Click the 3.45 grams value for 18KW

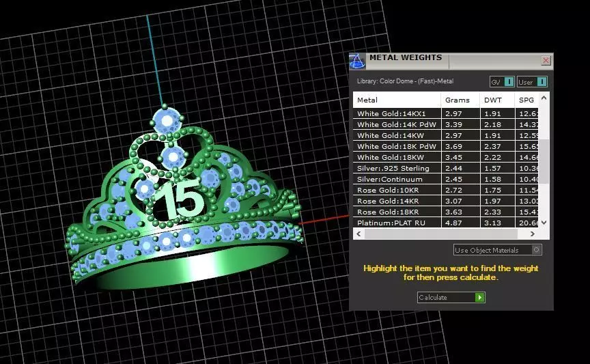453,157
